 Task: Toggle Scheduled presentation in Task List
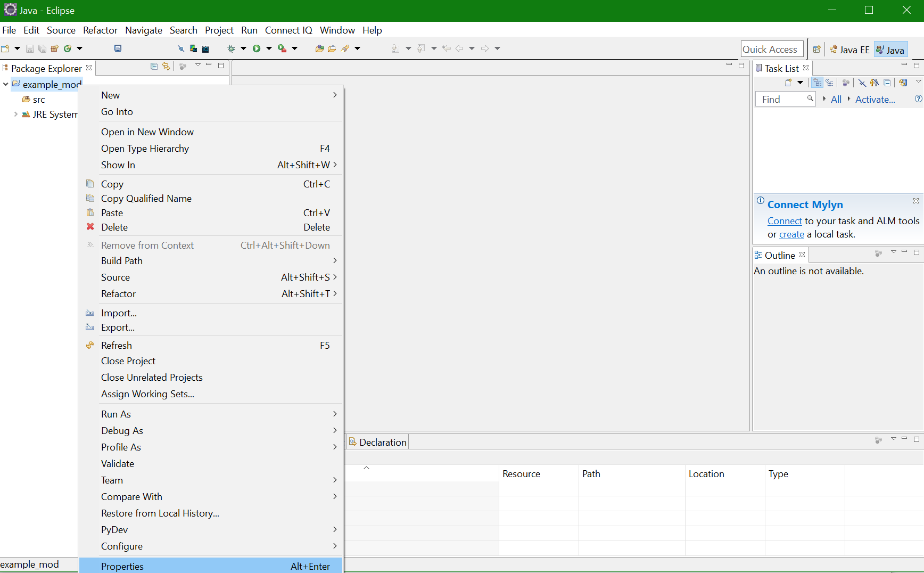(x=829, y=83)
